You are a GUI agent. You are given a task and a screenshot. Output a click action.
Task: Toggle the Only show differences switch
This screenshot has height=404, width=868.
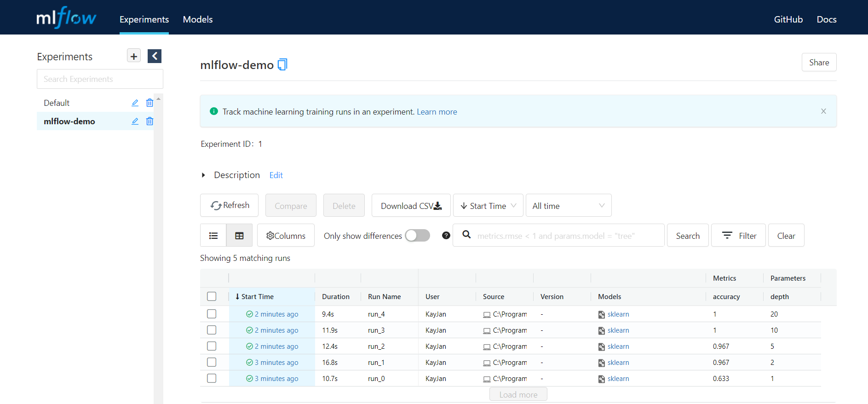[x=417, y=236]
